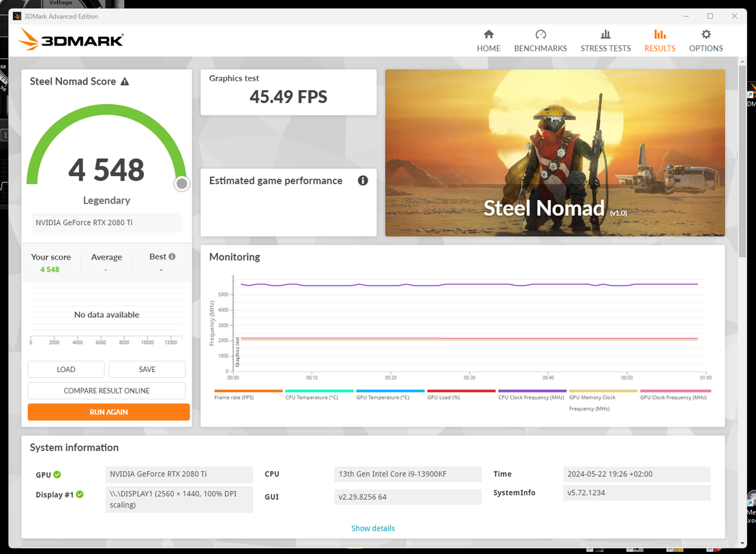Open the OPTIONS tab
Screen dimensions: 756x554
pyautogui.click(x=706, y=41)
